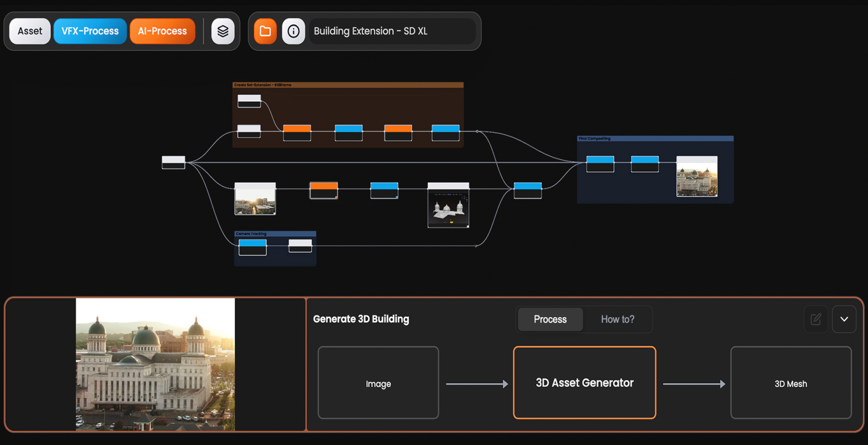The width and height of the screenshot is (868, 445).
Task: Select the 3D model preview node
Action: (x=448, y=206)
